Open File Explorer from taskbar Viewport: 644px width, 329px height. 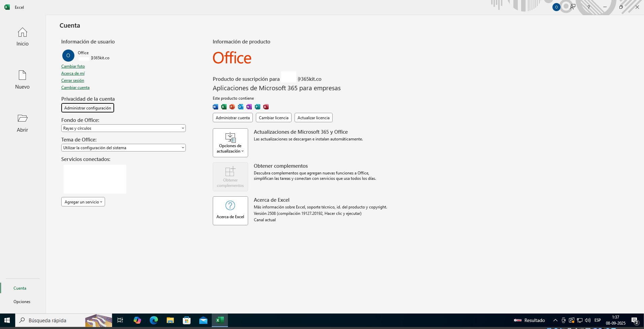(x=170, y=320)
